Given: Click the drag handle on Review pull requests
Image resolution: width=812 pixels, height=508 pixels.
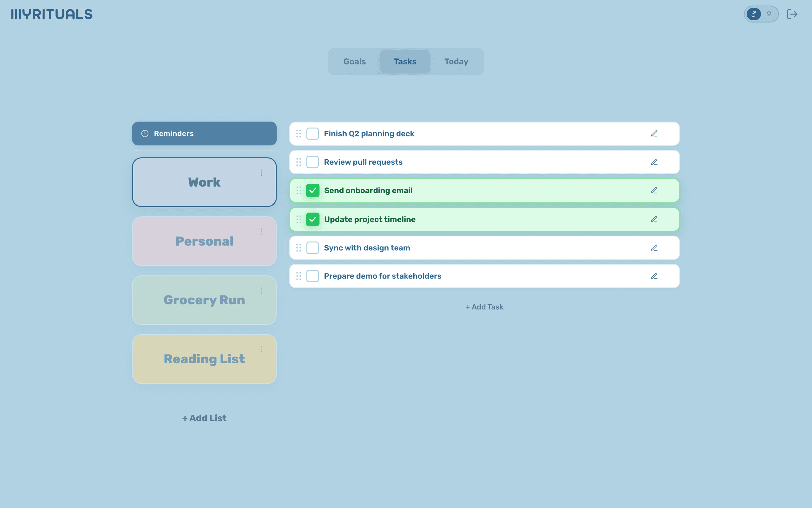Looking at the screenshot, I should click(299, 162).
